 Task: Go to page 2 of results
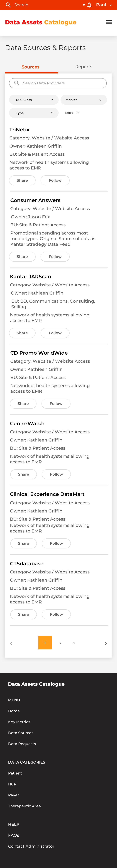(x=61, y=643)
